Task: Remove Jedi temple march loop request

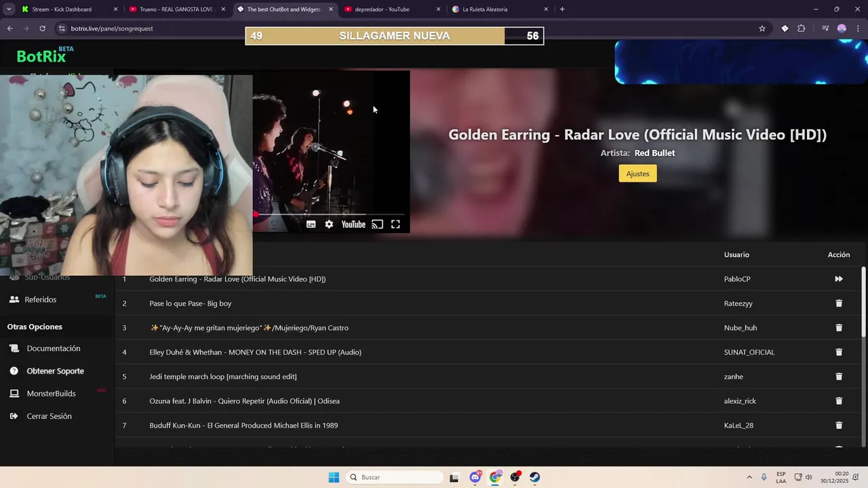Action: [839, 377]
